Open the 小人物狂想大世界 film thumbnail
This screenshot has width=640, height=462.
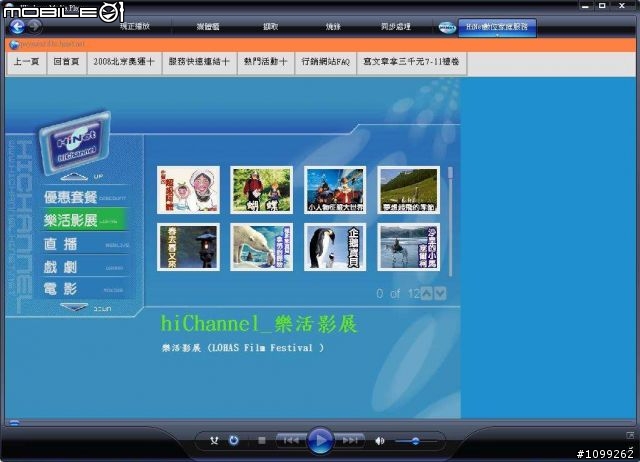pyautogui.click(x=335, y=190)
